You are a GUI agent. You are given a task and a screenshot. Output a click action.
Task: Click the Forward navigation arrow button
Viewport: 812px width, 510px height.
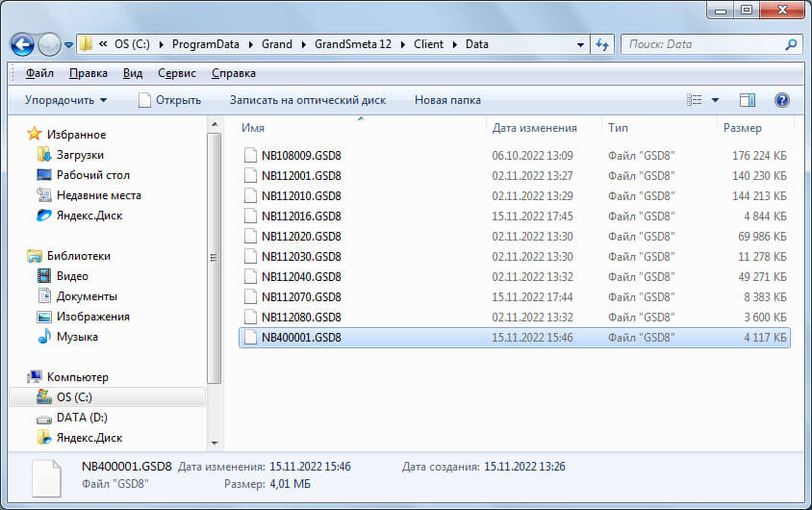click(x=50, y=44)
